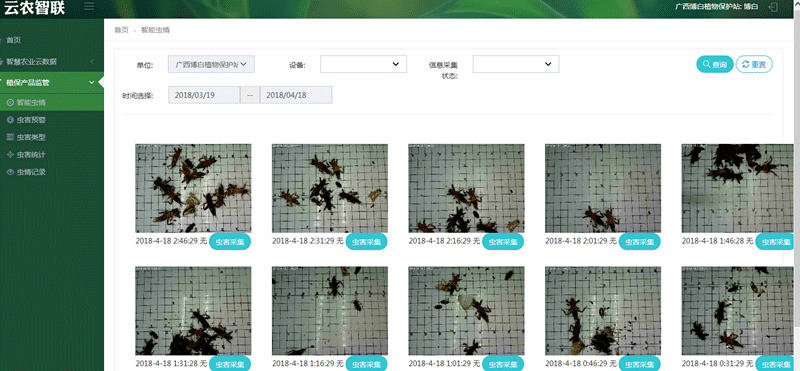
Task: Toggle the hamburger sidebar menu icon
Action: (89, 7)
